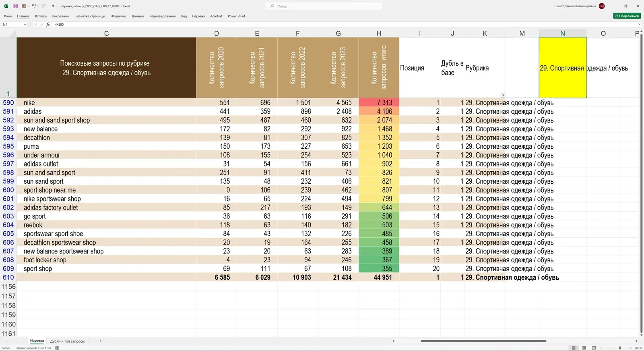
Task: Open the Рисование ribbon tab
Action: click(x=60, y=16)
